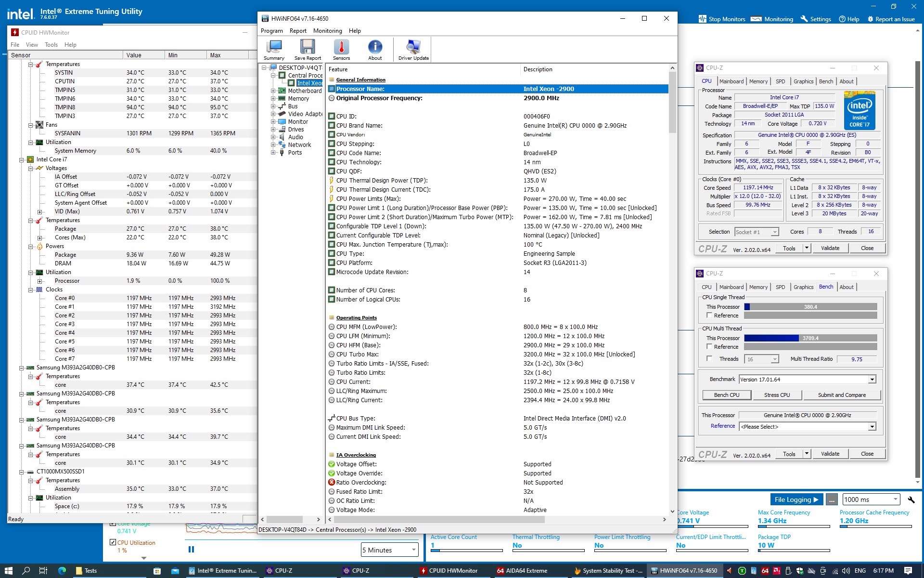924x578 pixels.
Task: Expand the Motherboard tree node in HWiNFO
Action: (x=273, y=91)
